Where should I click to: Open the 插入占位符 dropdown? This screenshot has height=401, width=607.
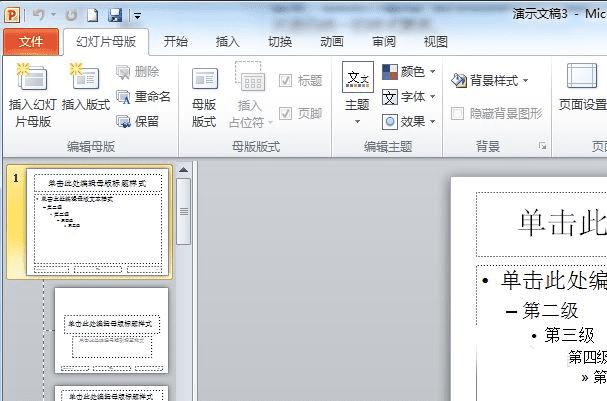[x=271, y=123]
